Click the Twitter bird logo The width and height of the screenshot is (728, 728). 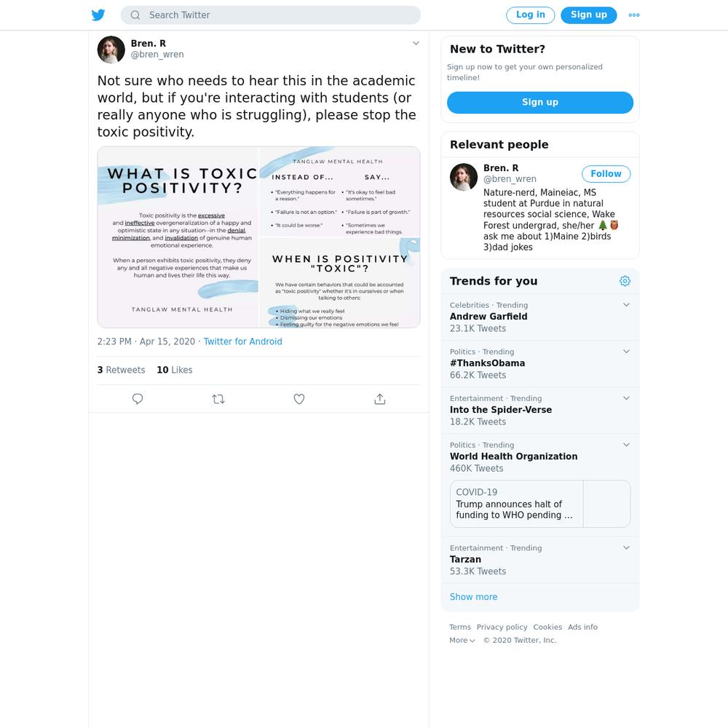click(x=98, y=15)
